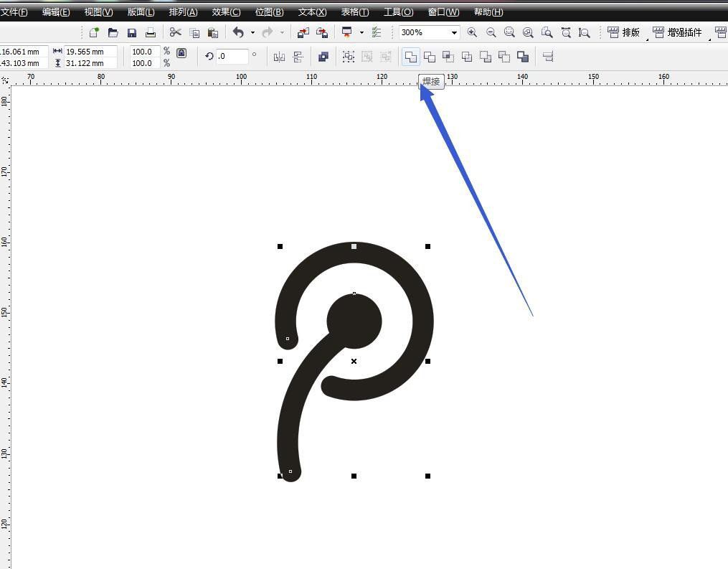Click the Save icon in toolbar
The width and height of the screenshot is (728, 569).
click(132, 32)
